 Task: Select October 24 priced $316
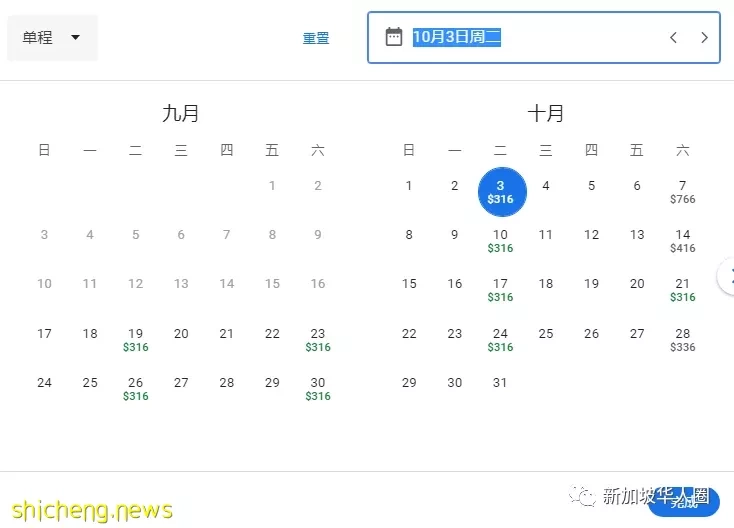click(500, 340)
